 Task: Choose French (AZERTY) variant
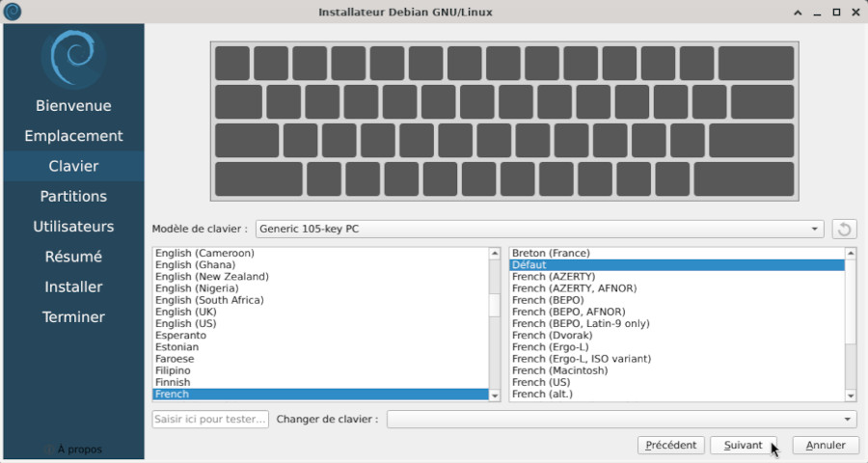677,277
